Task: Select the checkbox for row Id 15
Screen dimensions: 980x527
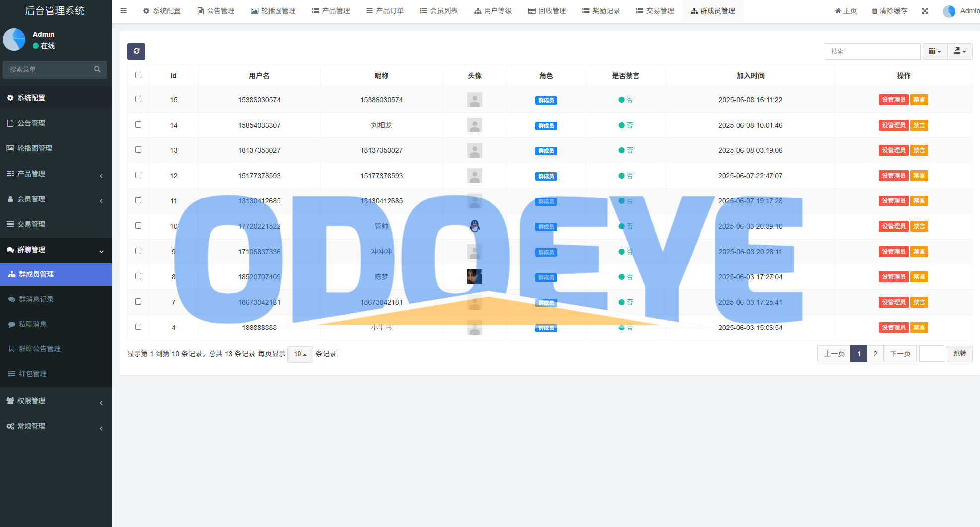Action: click(x=139, y=99)
